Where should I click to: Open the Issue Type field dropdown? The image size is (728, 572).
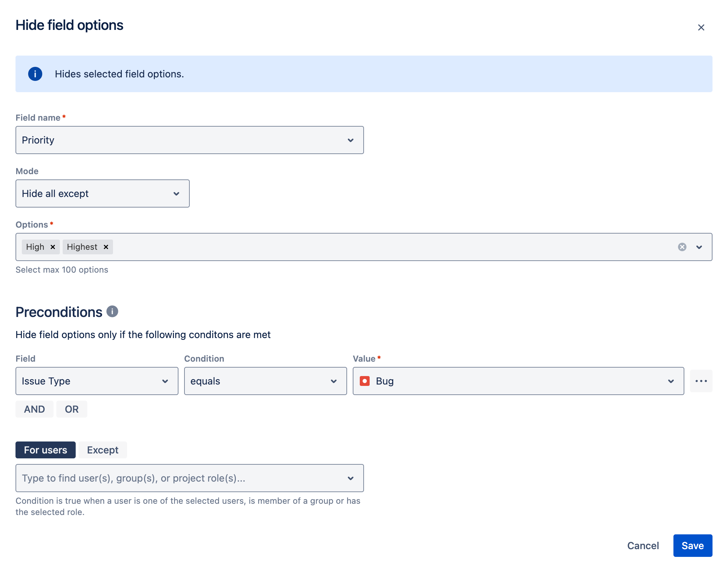97,381
